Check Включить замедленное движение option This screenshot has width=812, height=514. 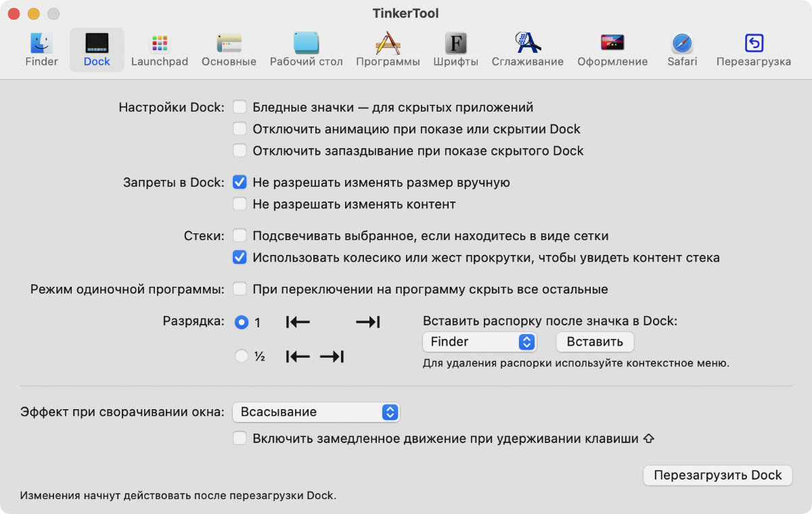click(240, 438)
